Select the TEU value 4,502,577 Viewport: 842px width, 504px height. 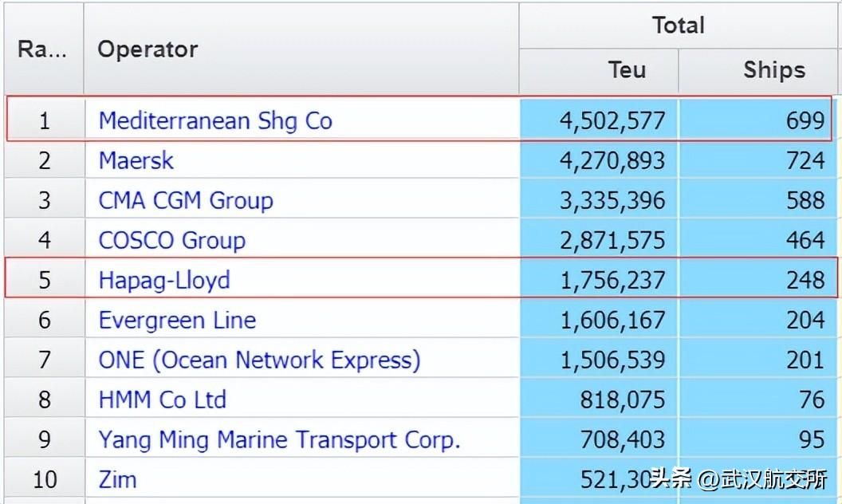click(x=612, y=121)
